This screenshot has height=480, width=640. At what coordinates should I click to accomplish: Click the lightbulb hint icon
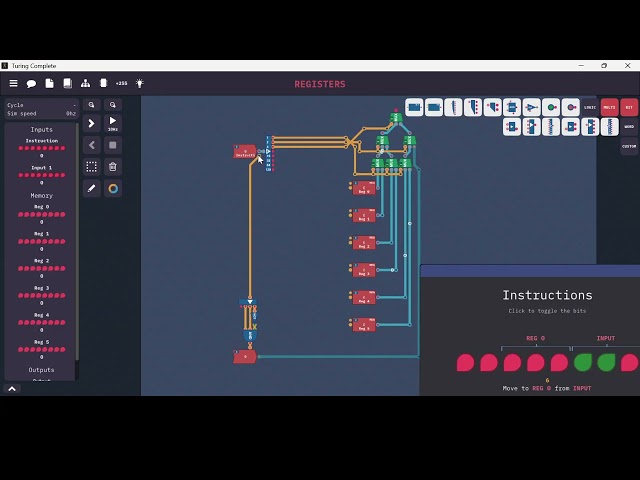[140, 83]
